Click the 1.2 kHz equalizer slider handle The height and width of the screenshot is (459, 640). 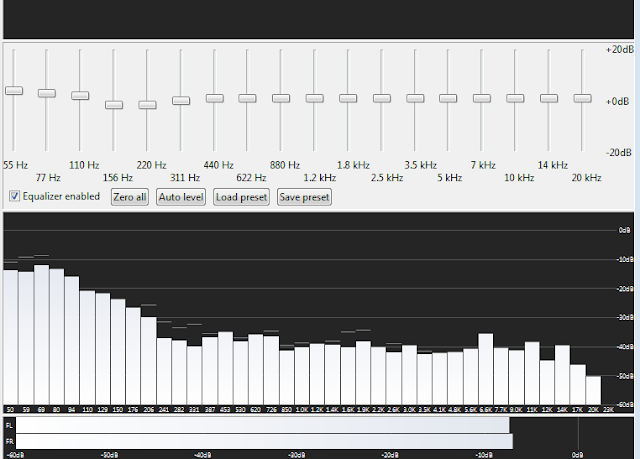[x=315, y=98]
